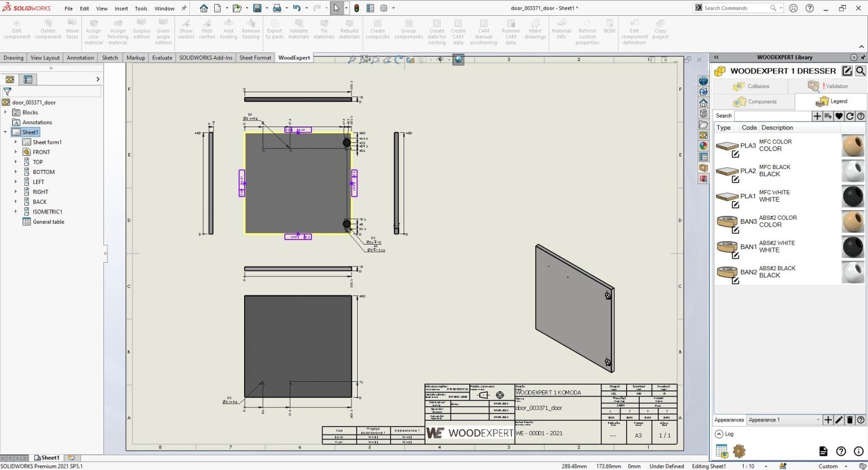868x470 pixels.
Task: Click the edit pencil beside WOODEXPERT 1 DRESSER
Action: [x=847, y=71]
